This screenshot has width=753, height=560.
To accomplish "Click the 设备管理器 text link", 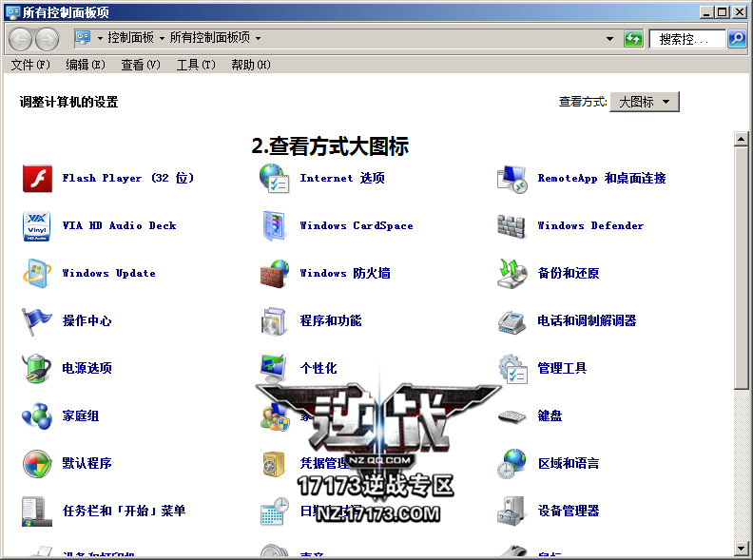I will point(569,511).
